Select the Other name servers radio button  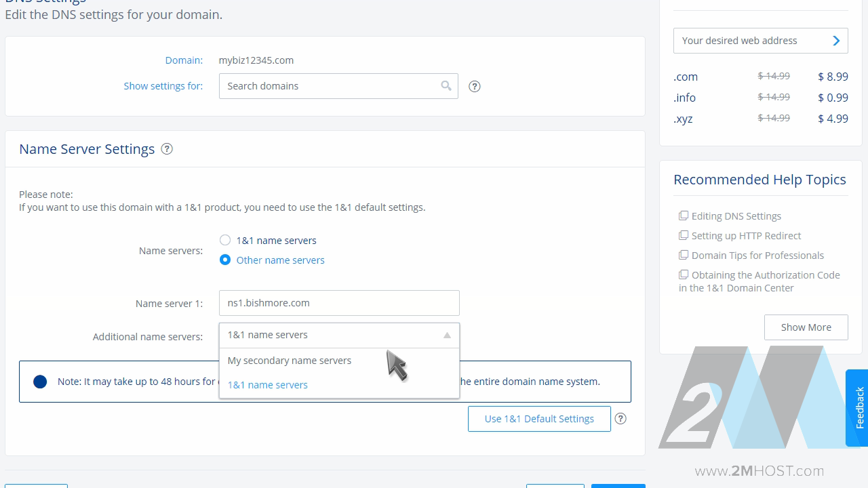225,260
